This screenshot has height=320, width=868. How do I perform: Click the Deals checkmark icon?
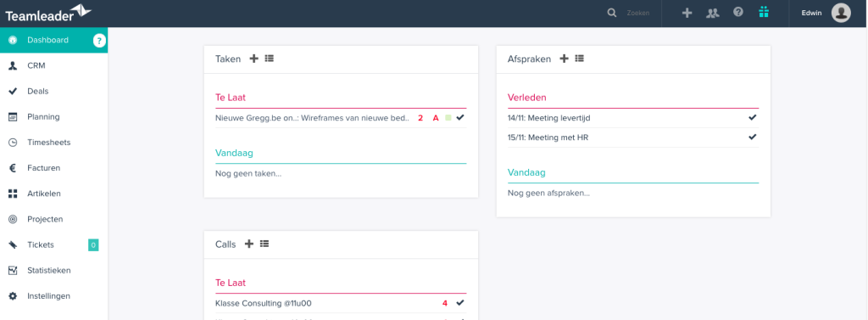point(13,91)
